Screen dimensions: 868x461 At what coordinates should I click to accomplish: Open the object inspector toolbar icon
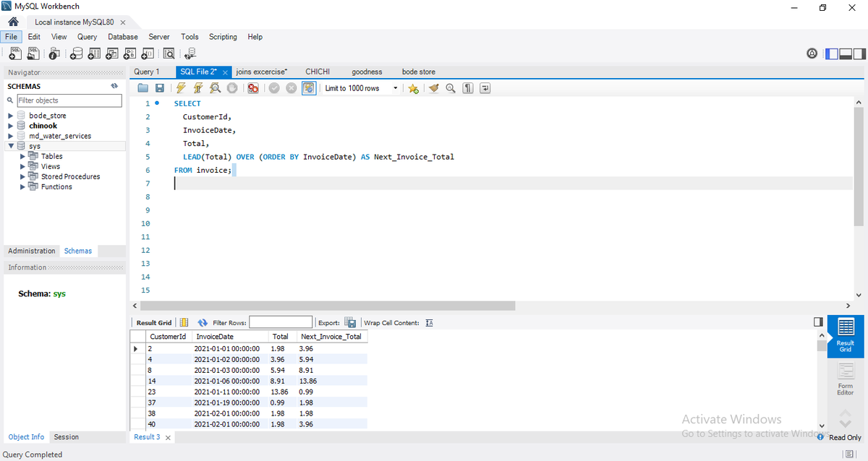point(55,53)
